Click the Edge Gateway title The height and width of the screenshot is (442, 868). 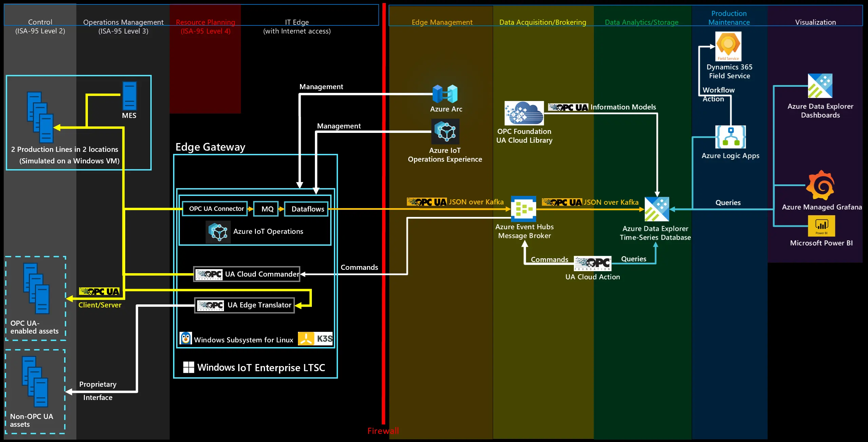pos(210,147)
